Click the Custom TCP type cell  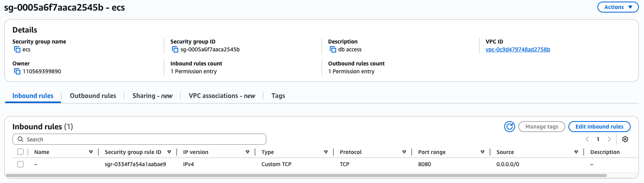click(x=277, y=164)
